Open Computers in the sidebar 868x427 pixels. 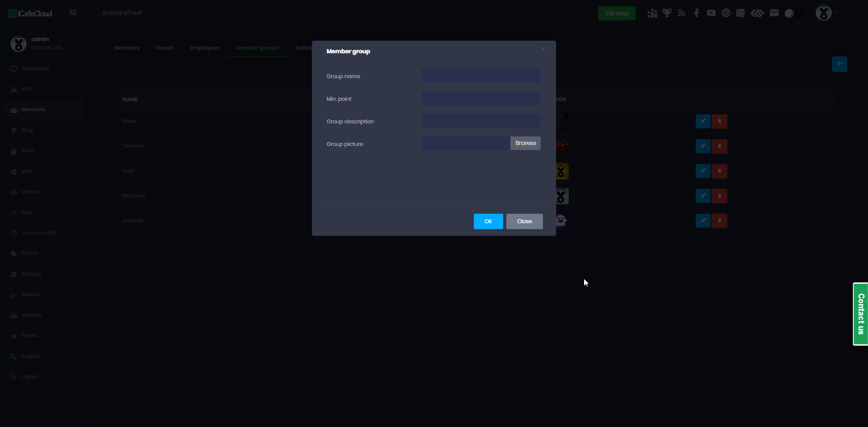(35, 69)
